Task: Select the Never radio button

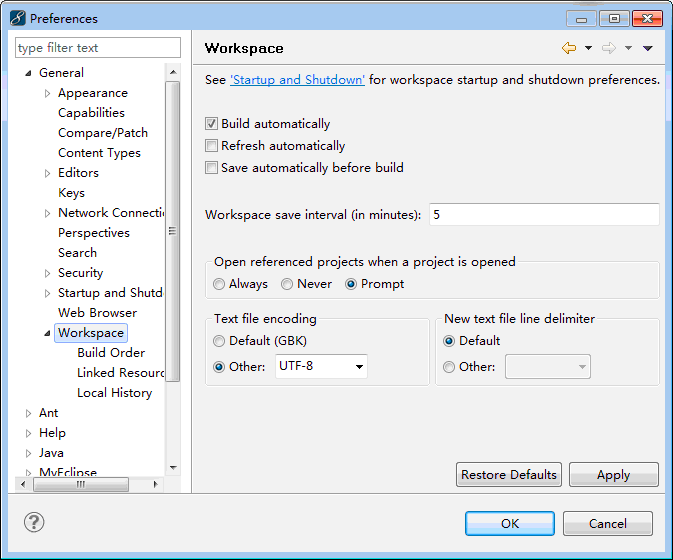Action: click(287, 284)
